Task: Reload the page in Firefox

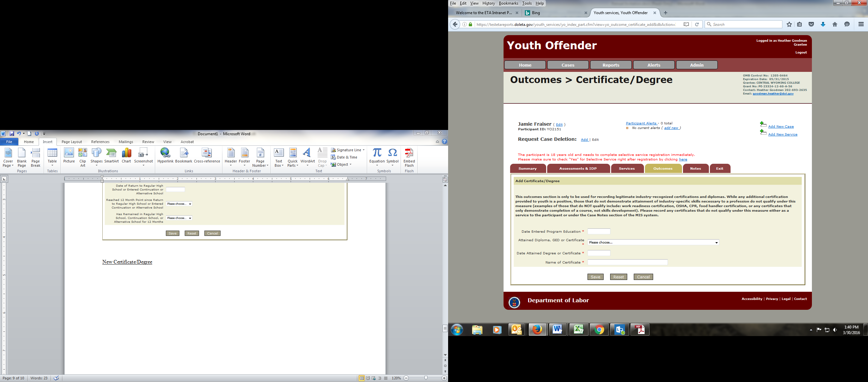Action: pyautogui.click(x=697, y=24)
